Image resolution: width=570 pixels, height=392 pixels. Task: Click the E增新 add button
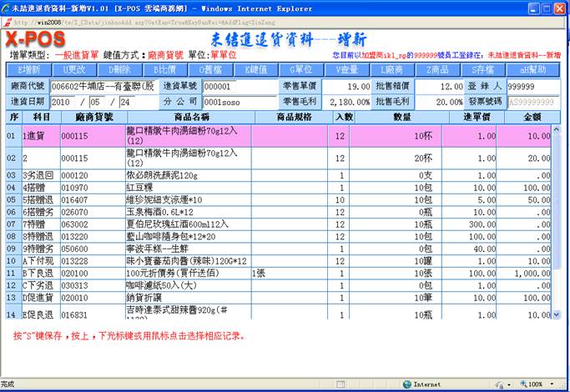pyautogui.click(x=29, y=69)
